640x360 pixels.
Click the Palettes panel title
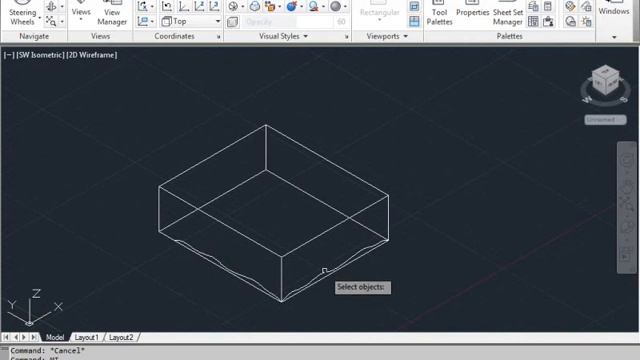(x=509, y=36)
